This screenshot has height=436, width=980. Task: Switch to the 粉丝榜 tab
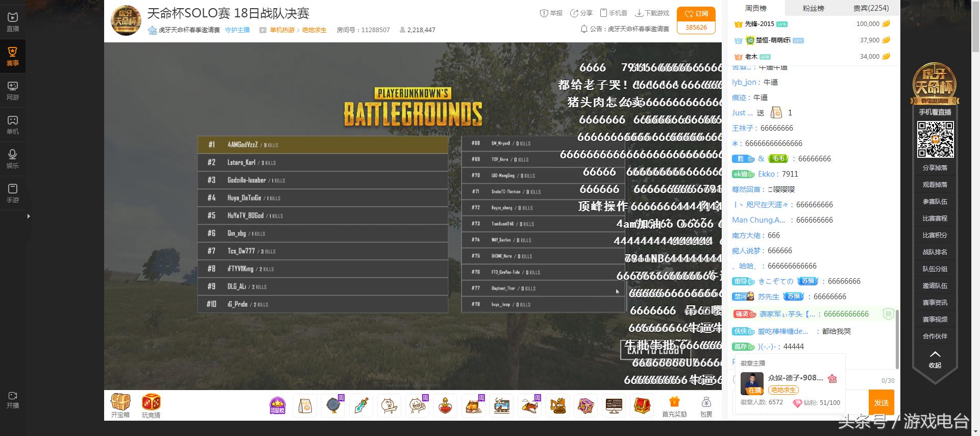[x=814, y=8]
